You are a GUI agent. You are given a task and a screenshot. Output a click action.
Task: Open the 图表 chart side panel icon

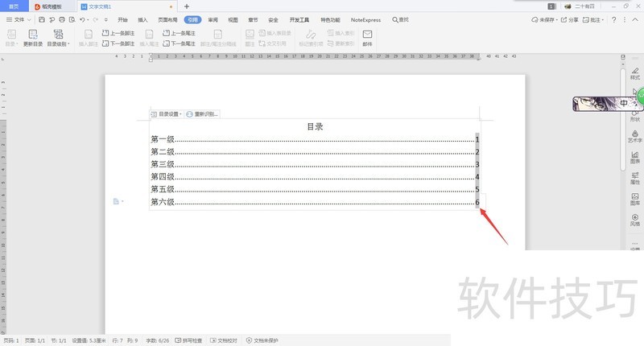point(634,157)
